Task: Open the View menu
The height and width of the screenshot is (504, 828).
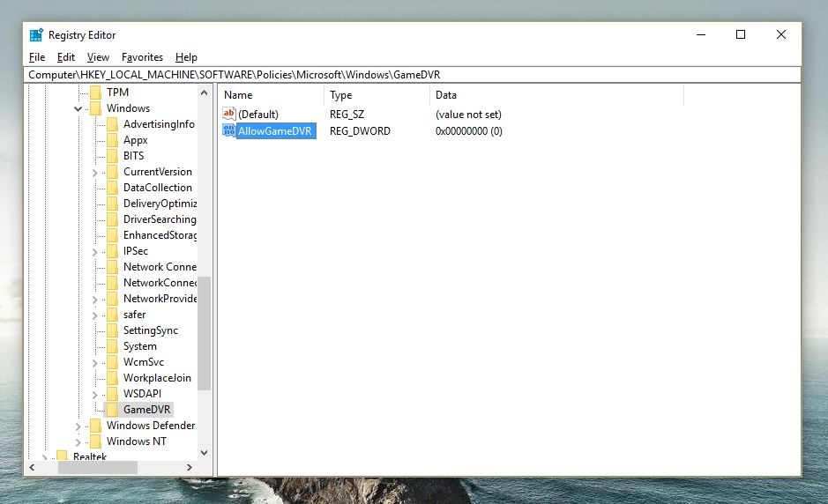Action: click(98, 57)
